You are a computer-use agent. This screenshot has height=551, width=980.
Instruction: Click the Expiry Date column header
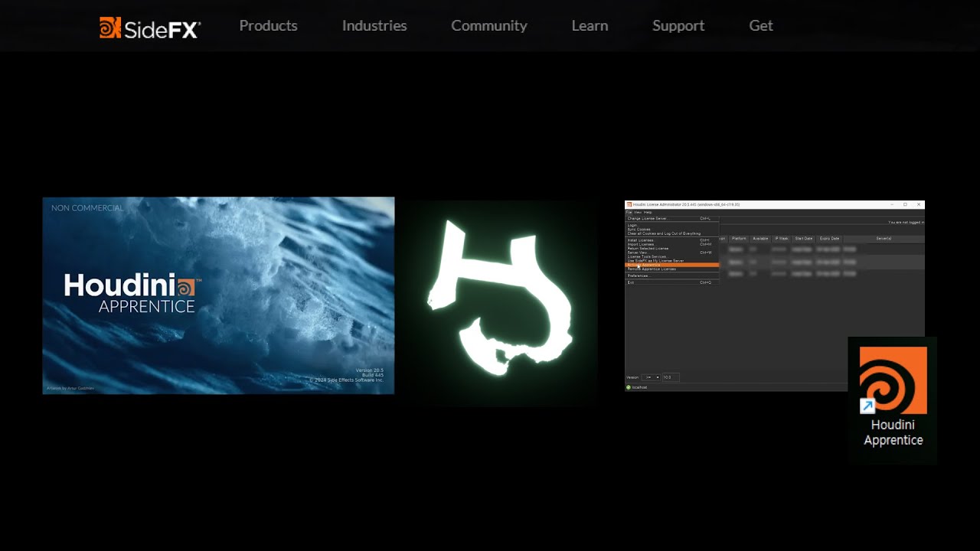point(829,239)
